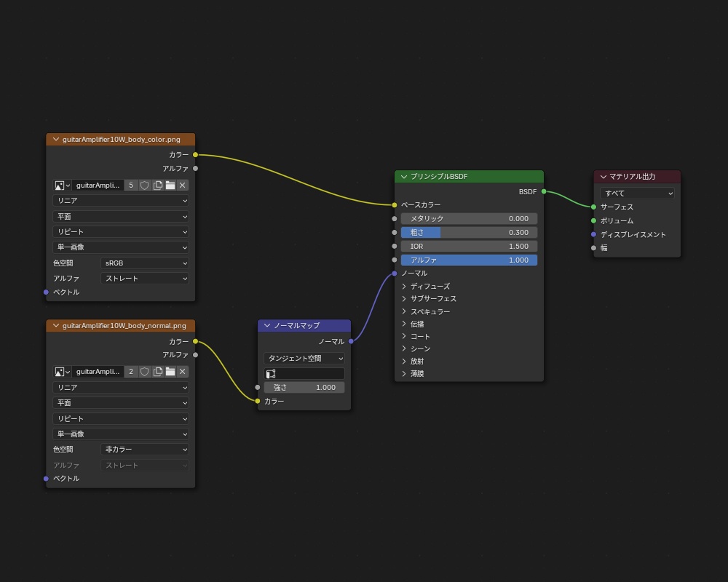The image size is (728, 582).
Task: Expand 伝播 panel in BSDF node
Action: 404,324
